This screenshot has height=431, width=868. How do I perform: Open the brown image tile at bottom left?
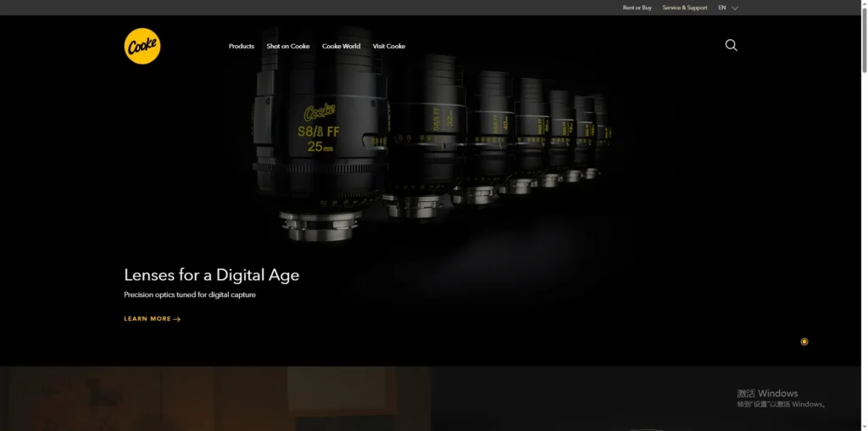215,399
